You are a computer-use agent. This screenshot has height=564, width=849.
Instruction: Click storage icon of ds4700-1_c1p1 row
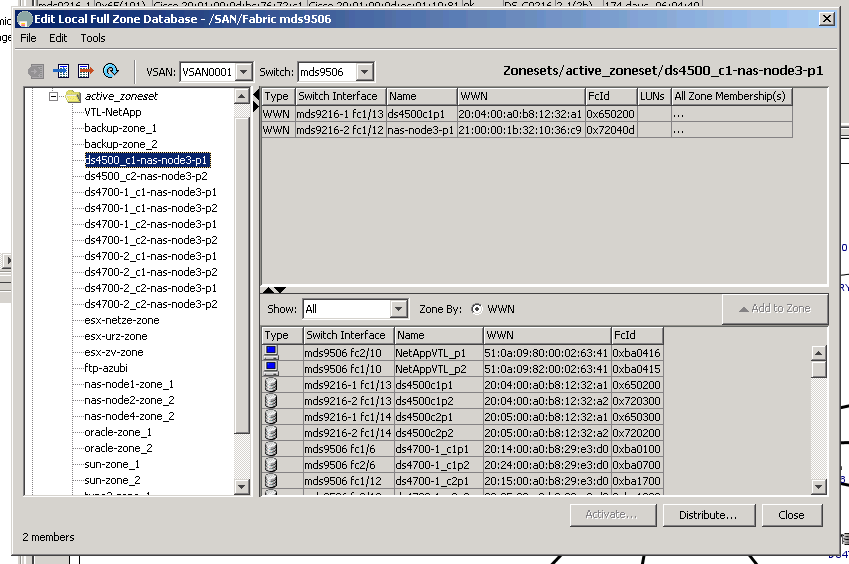pos(271,449)
